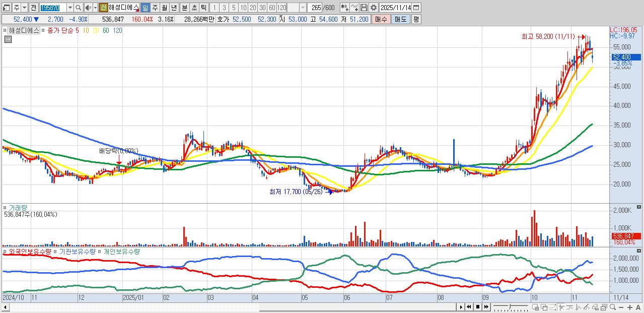Open the blank combo box after the 120 button

[297, 8]
